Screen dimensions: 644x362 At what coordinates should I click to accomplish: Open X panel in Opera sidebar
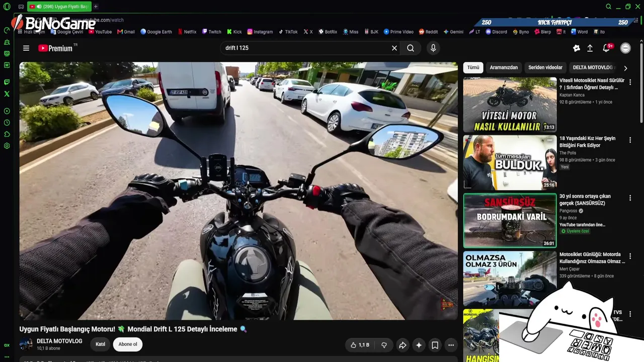[x=7, y=94]
